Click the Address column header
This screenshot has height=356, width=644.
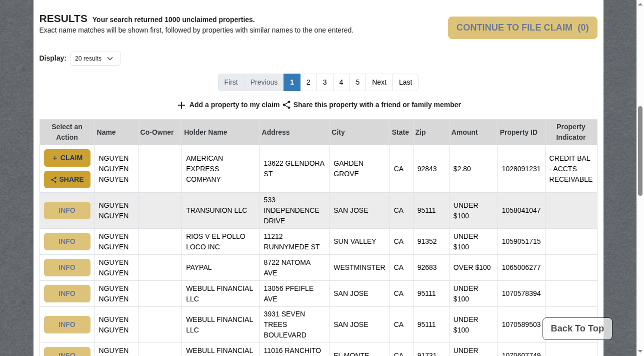294,132
